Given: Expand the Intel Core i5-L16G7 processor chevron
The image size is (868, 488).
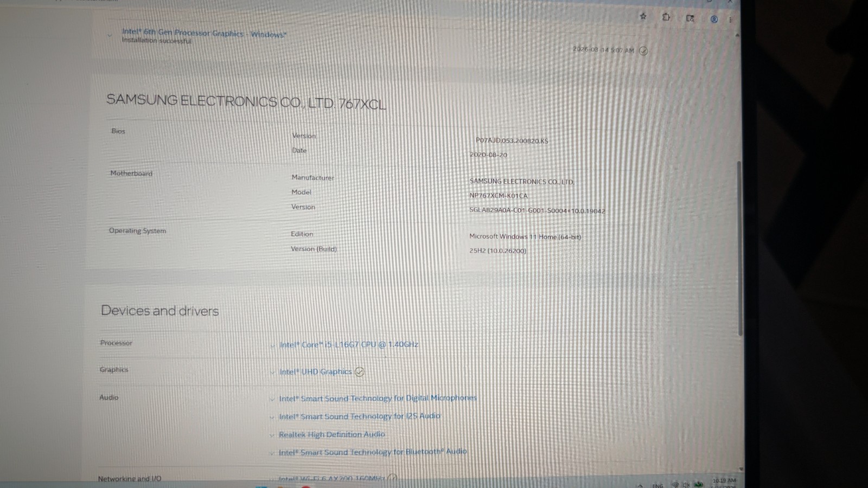Looking at the screenshot, I should (272, 345).
